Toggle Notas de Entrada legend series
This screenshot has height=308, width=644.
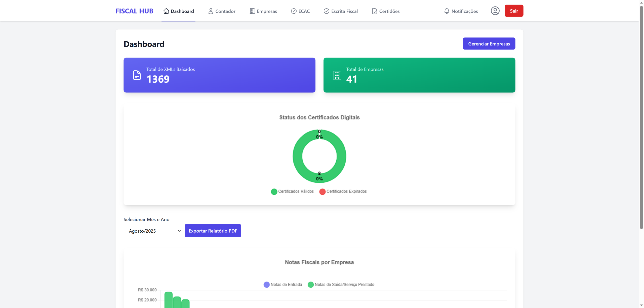(x=283, y=285)
